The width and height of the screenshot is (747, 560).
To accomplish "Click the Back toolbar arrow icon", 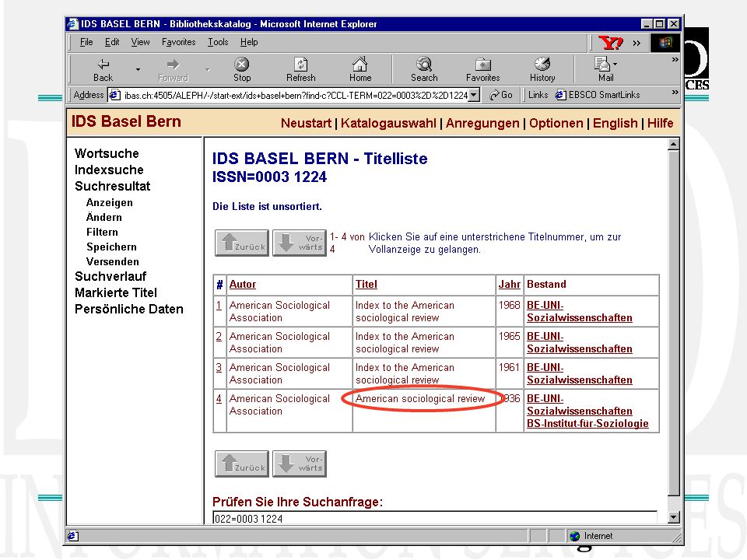I will (103, 65).
